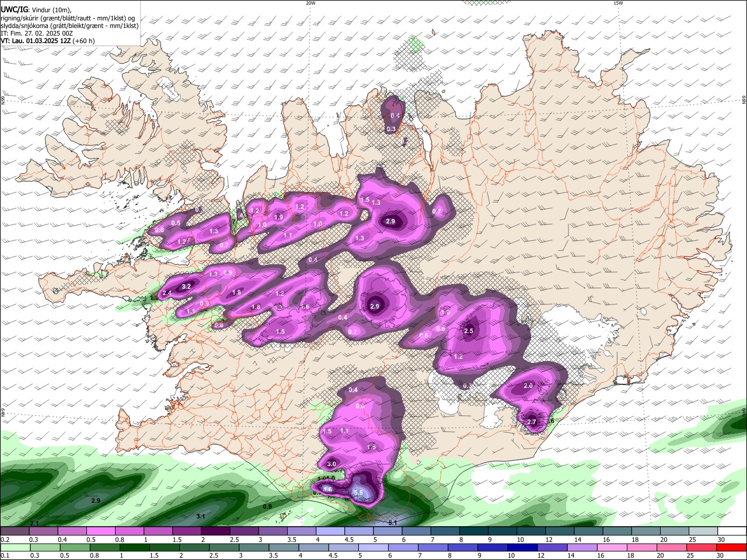Select the 2.0 snowfall value in the southeast
747x560 pixels.
[x=528, y=386]
